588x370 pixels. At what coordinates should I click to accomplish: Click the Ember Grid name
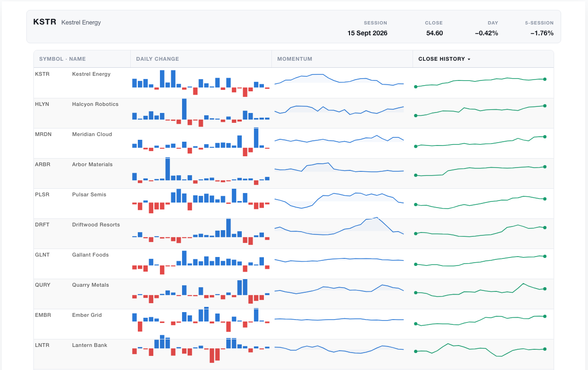pyautogui.click(x=87, y=315)
